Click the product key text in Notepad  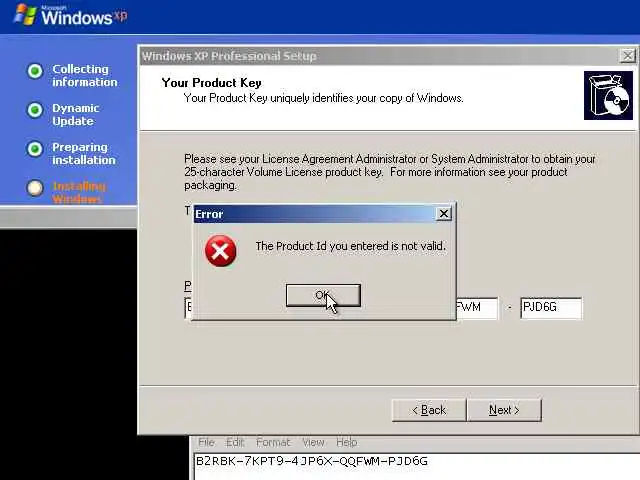312,461
